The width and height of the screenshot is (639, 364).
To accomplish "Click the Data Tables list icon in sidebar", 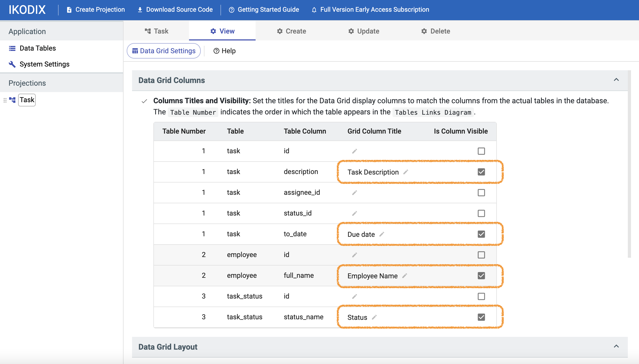I will coord(12,48).
